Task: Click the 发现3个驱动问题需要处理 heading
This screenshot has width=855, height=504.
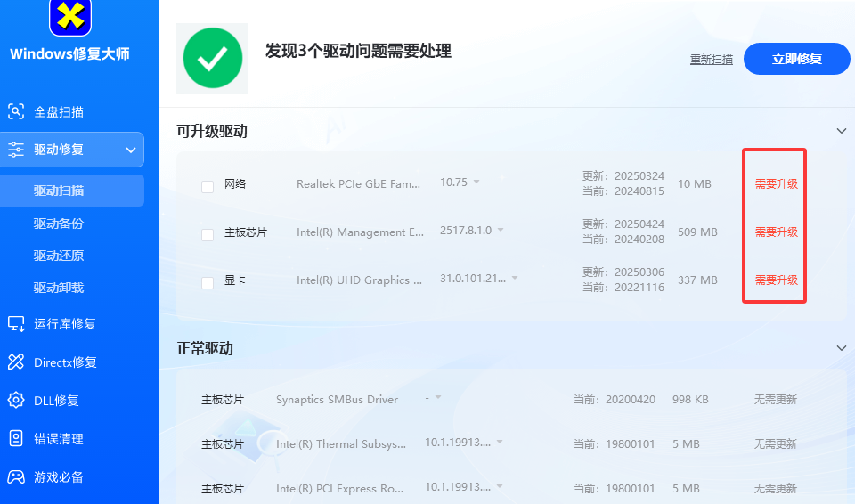Action: (358, 51)
